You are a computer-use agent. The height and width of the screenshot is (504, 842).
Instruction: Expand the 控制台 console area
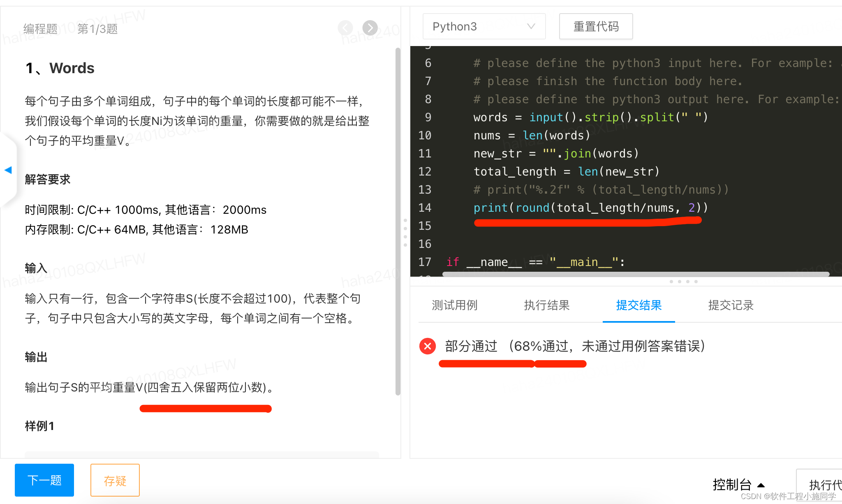(x=740, y=484)
